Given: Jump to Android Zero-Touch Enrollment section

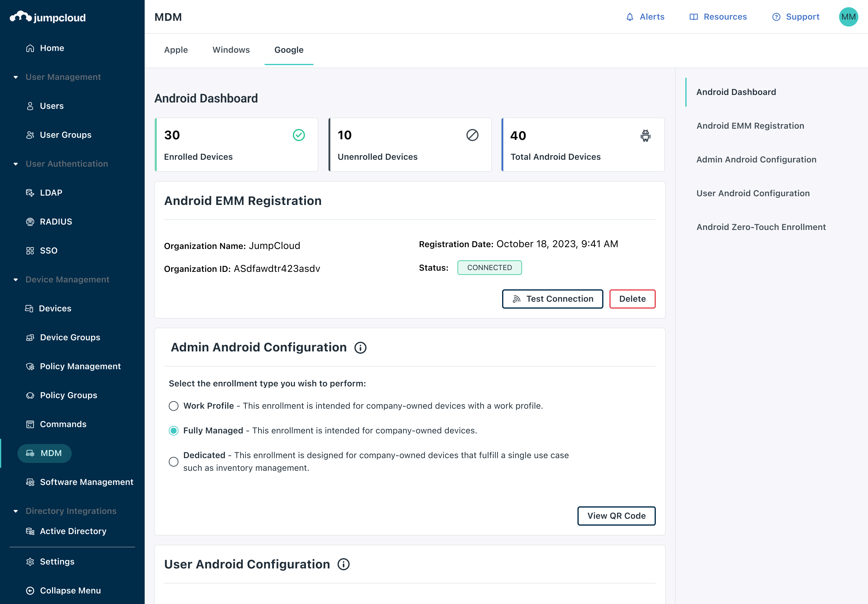Looking at the screenshot, I should (761, 227).
